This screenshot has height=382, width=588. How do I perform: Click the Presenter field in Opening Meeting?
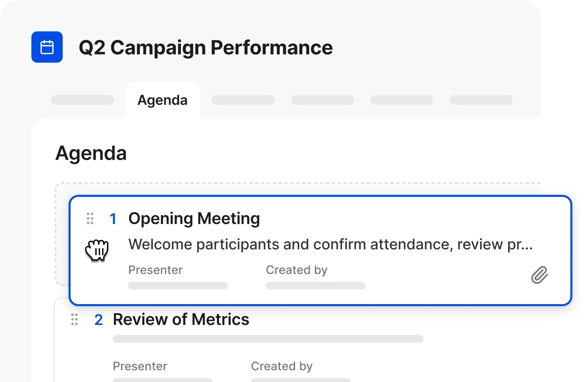(178, 285)
